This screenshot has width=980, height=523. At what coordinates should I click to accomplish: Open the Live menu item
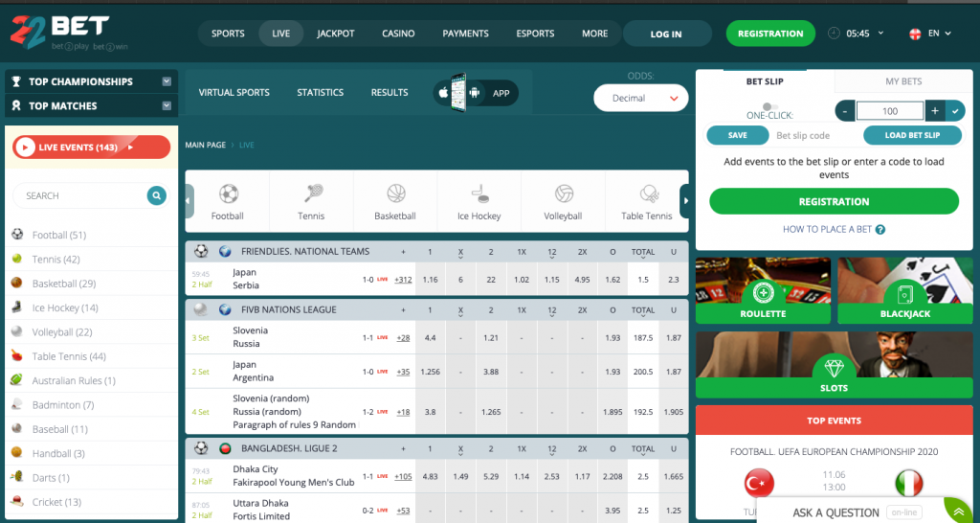point(281,34)
